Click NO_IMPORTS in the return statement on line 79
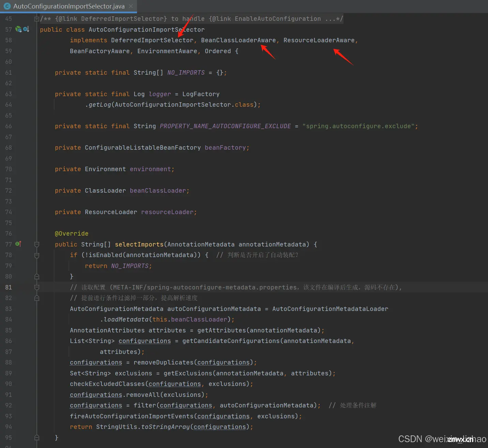Screen dimensions: 488x448 tap(130, 266)
